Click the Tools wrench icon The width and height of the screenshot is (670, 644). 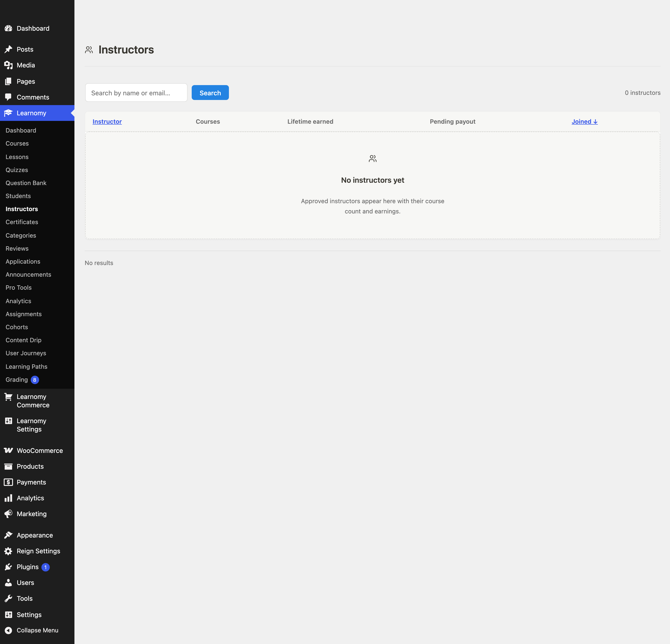coord(8,599)
